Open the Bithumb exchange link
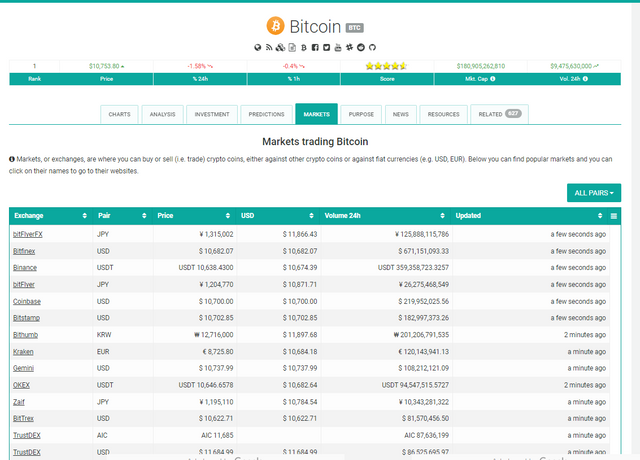Screen dimensions: 640x460 point(25,335)
